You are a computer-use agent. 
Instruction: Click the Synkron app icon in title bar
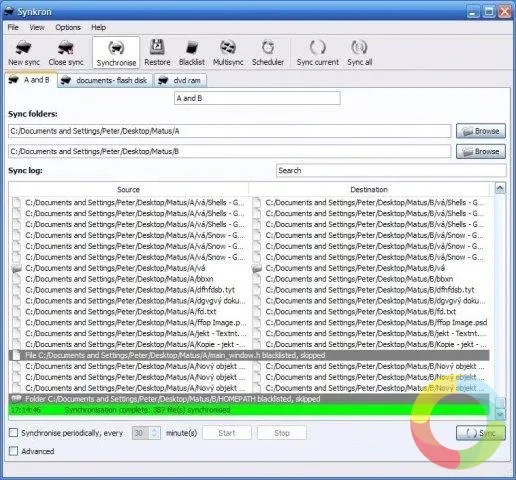tap(9, 12)
